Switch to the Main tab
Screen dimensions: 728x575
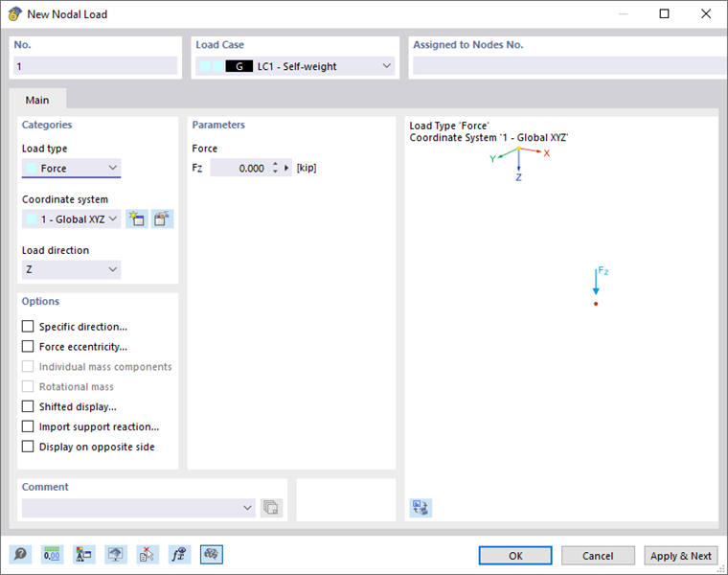37,100
